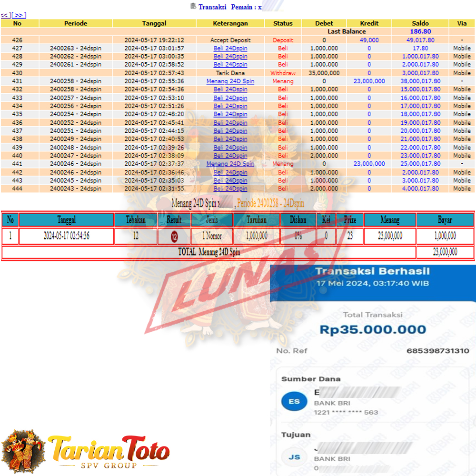Click the Tarik Dana entry in row 430
This screenshot has height=476, width=476.
click(230, 73)
